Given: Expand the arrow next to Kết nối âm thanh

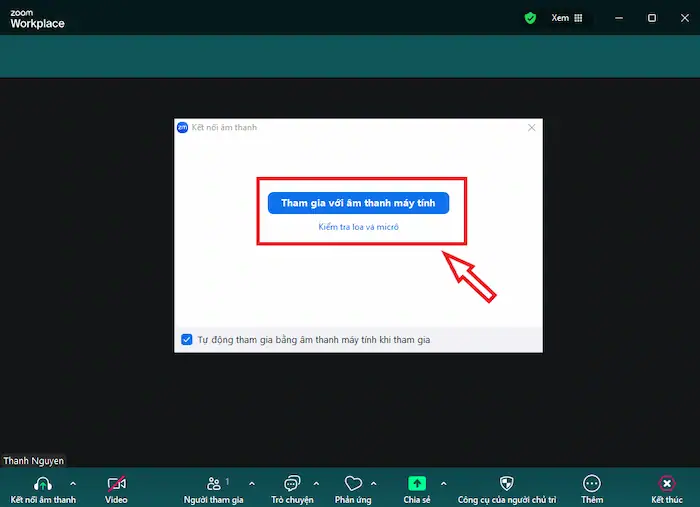Looking at the screenshot, I should coord(72,483).
